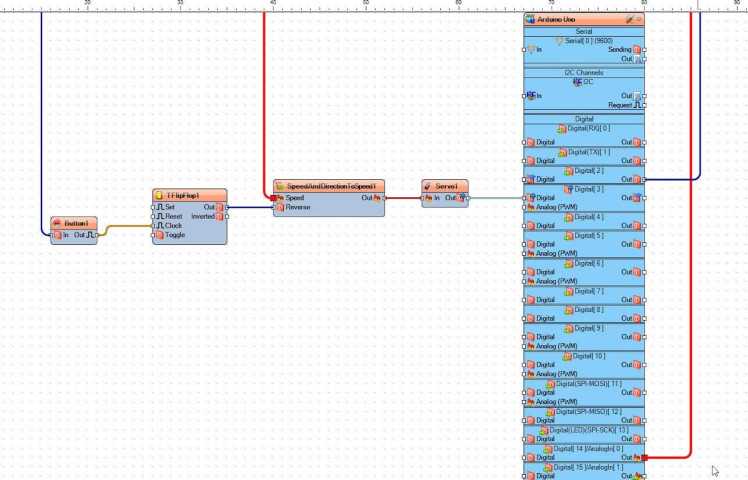Select TFlipFlop1 Inverted output pin
Viewport: 748px width, 480px height.
227,216
